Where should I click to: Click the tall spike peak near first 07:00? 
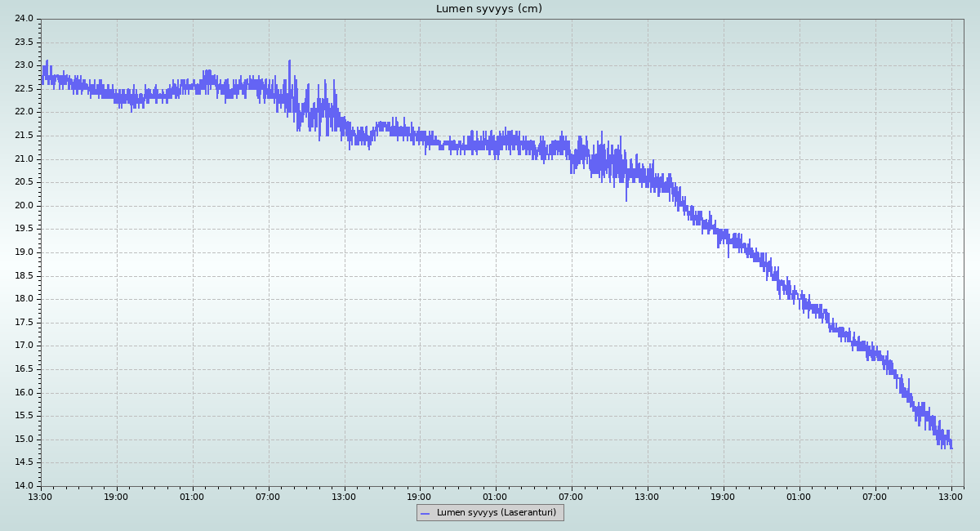click(x=289, y=61)
